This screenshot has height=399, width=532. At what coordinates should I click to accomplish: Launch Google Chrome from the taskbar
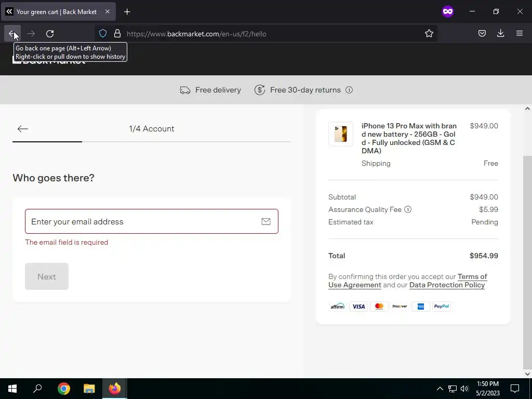pyautogui.click(x=64, y=389)
